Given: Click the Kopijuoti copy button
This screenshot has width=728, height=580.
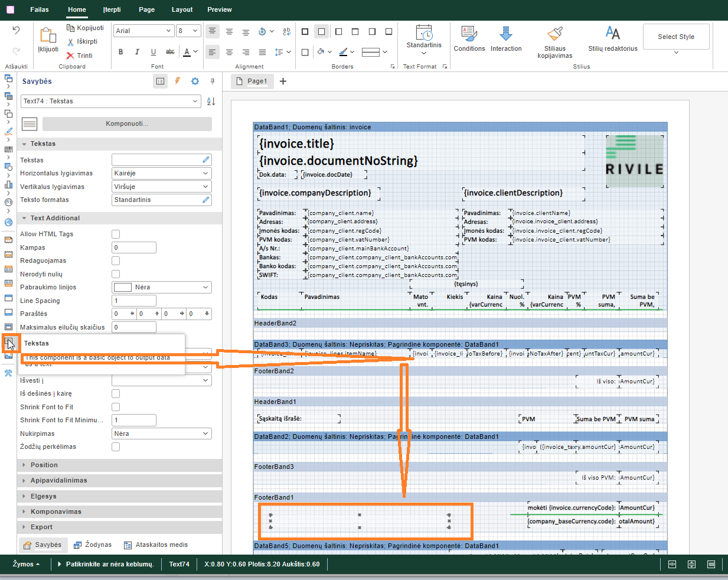Looking at the screenshot, I should pos(85,28).
